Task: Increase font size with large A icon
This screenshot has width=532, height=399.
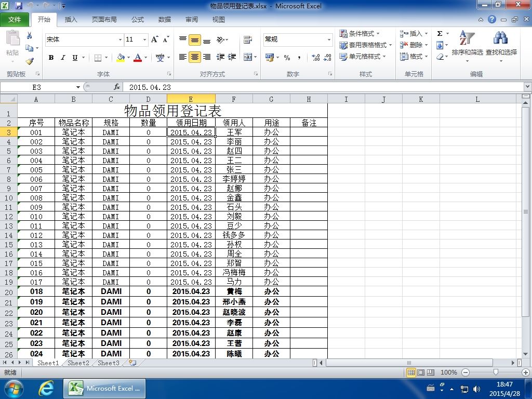Action: [155, 39]
